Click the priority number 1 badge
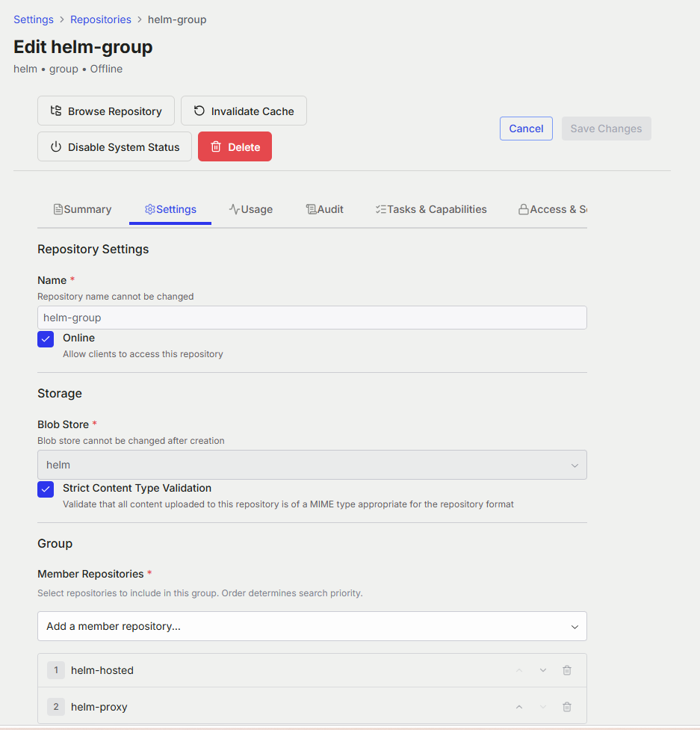Image resolution: width=700 pixels, height=730 pixels. pos(56,670)
